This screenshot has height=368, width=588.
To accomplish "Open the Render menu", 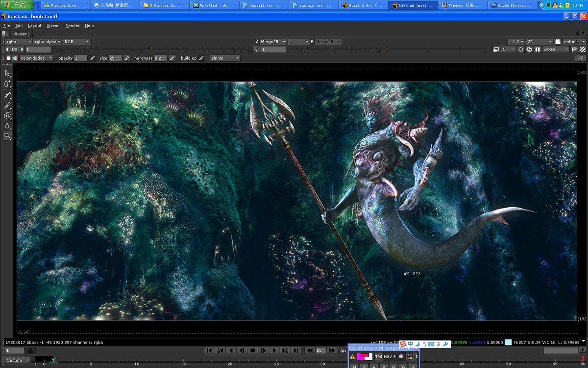I will [x=73, y=26].
